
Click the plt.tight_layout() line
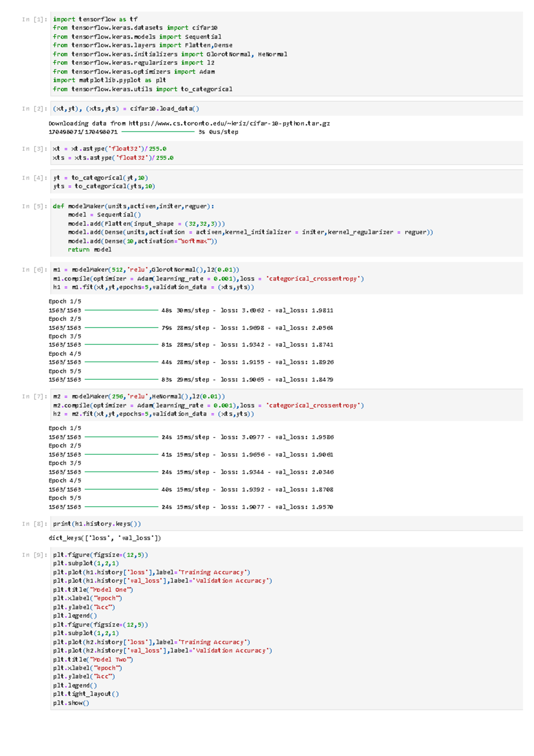click(86, 694)
